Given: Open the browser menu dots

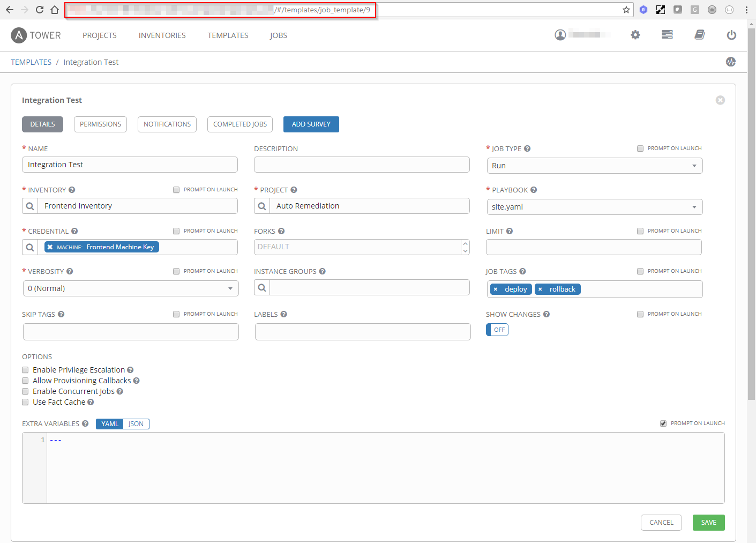Looking at the screenshot, I should [746, 10].
